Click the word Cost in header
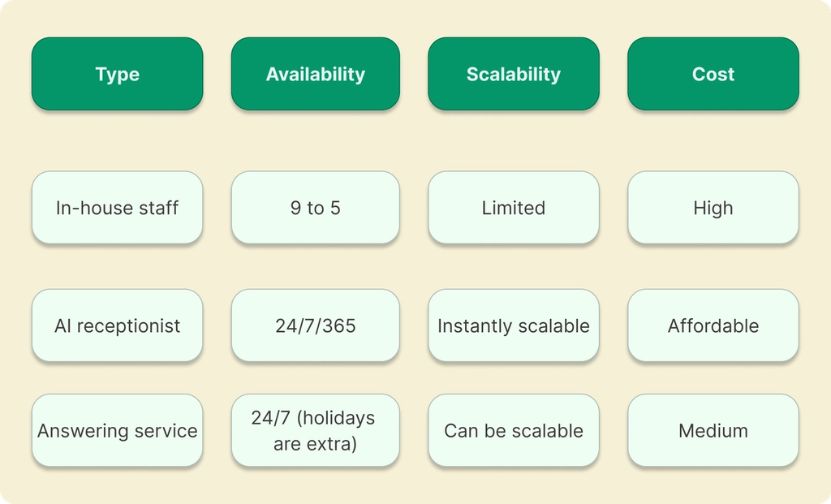The height and width of the screenshot is (504, 831). coord(713,74)
